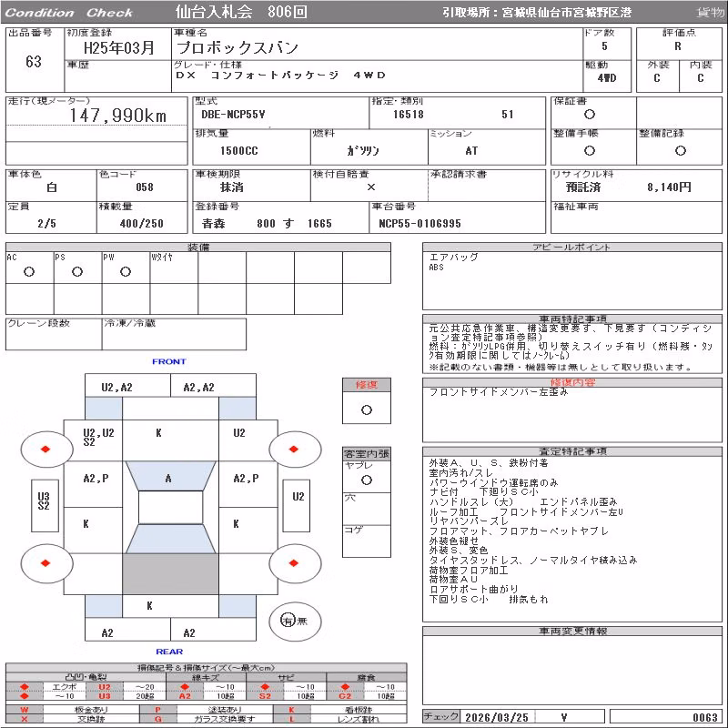Click the 修復 repair history circle
728x728 pixels.
click(x=367, y=410)
